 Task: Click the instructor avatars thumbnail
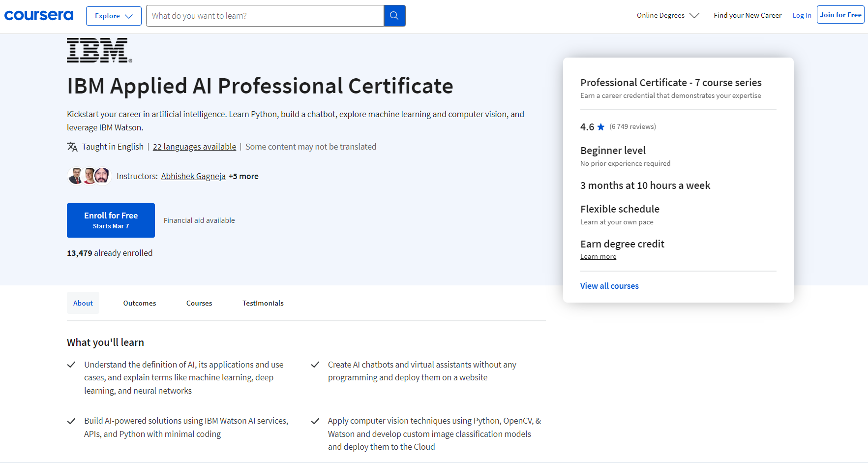(89, 176)
